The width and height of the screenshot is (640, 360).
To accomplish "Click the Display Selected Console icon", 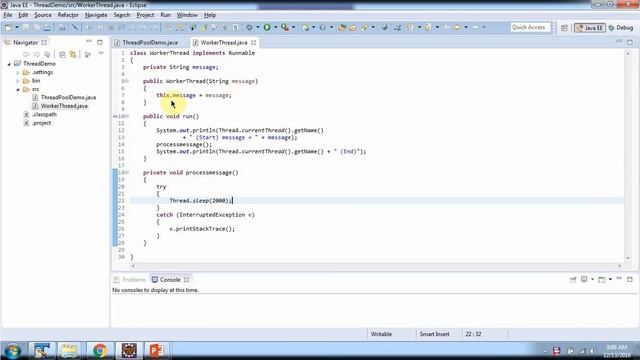I will point(584,280).
